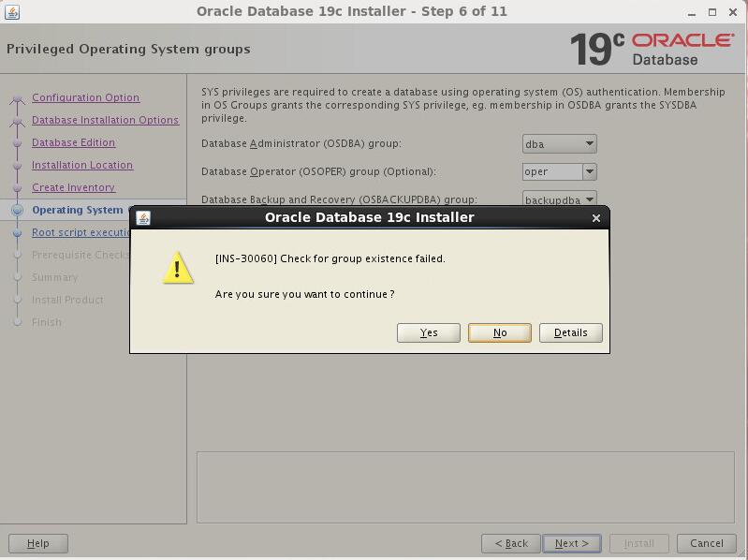Screen dimensions: 748x560
Task: Click the Java icon in main title bar
Action: [x=12, y=12]
